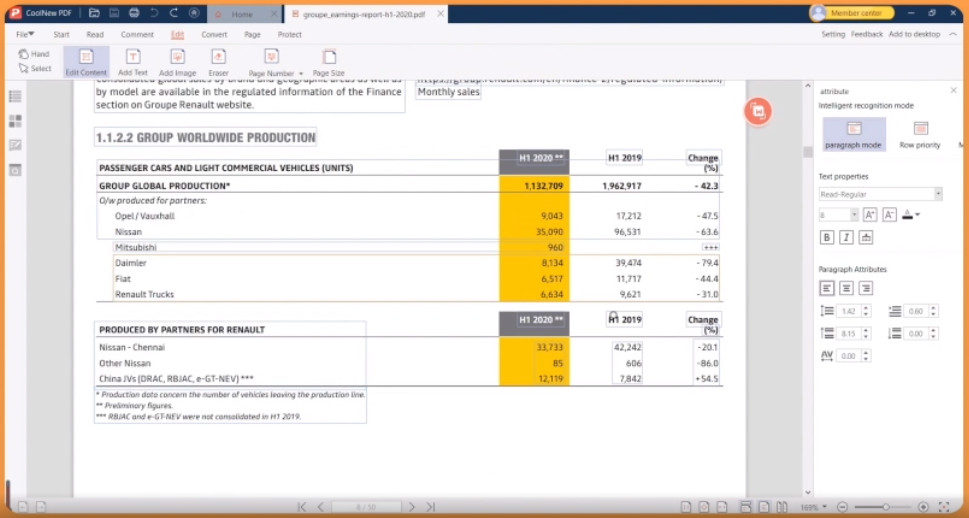969x518 pixels.
Task: Align paragraph right
Action: pos(866,288)
